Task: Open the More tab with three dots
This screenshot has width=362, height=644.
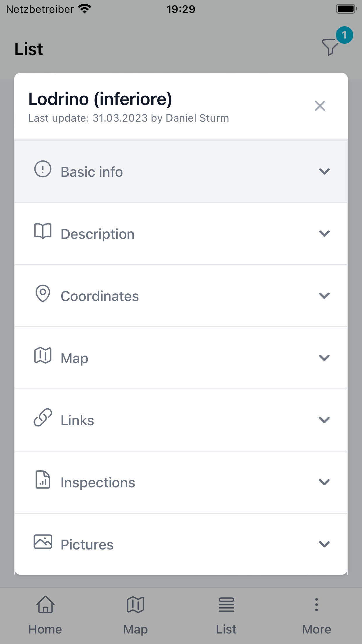Action: click(x=317, y=615)
